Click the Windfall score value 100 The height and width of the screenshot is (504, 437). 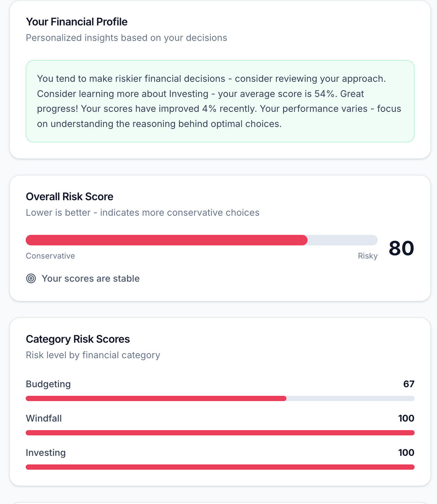(x=406, y=418)
